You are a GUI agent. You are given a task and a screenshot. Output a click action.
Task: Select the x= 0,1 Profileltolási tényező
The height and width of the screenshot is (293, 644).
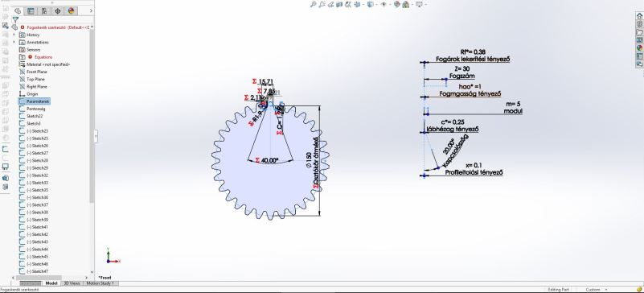(x=474, y=169)
